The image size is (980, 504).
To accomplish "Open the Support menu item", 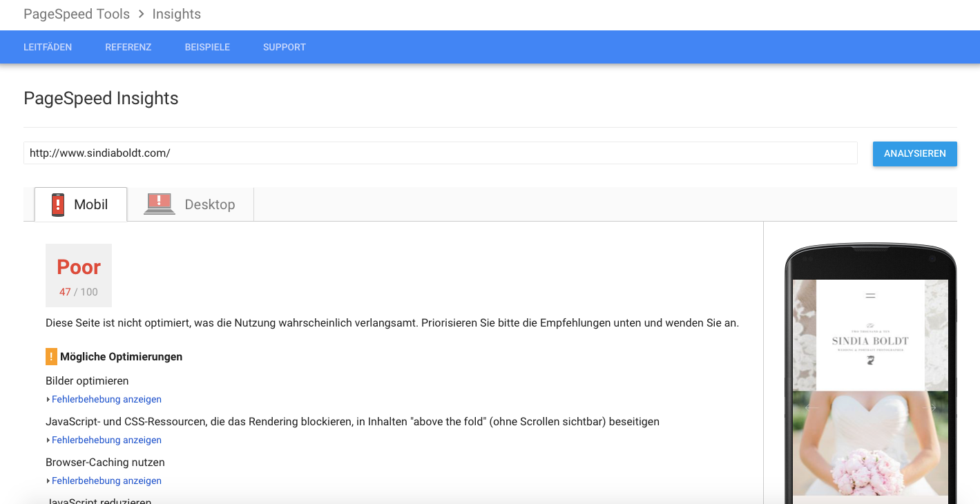I will (285, 47).
